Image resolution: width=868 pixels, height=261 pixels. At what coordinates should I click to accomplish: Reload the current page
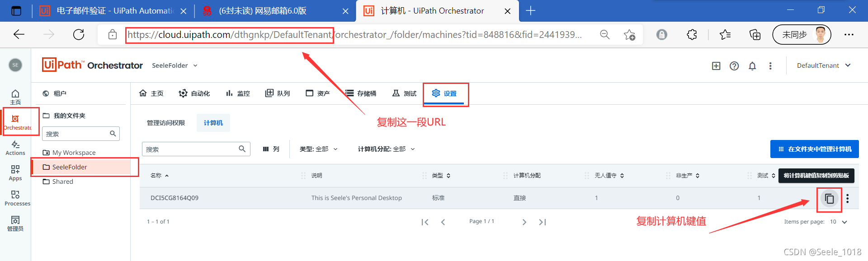pos(79,34)
